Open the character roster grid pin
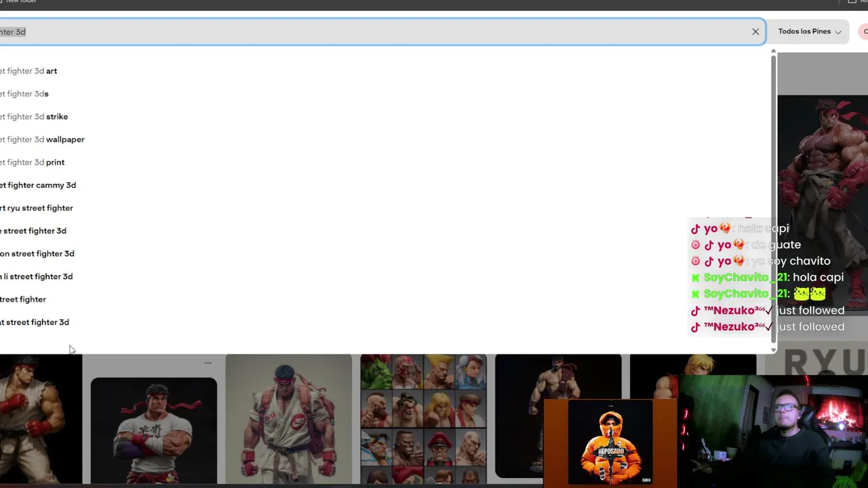 point(423,419)
